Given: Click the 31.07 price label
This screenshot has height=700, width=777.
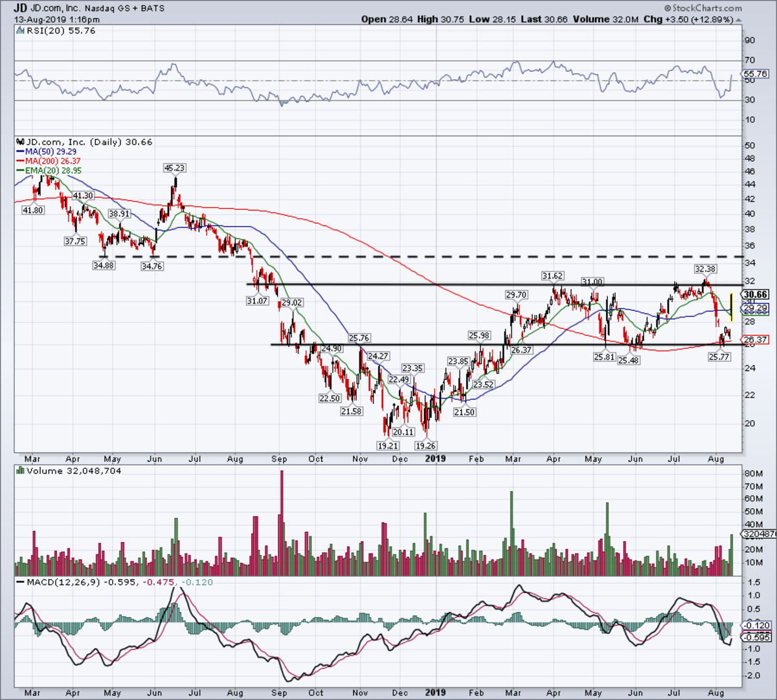Looking at the screenshot, I should 257,300.
